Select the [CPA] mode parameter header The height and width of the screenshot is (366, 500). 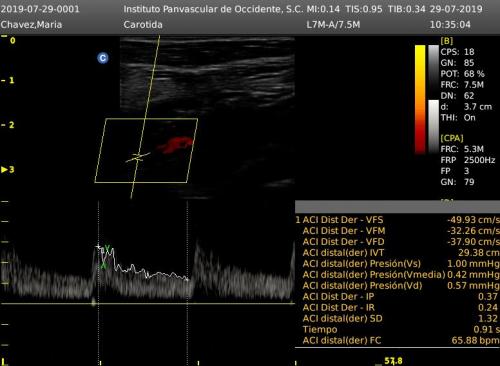[x=452, y=138]
